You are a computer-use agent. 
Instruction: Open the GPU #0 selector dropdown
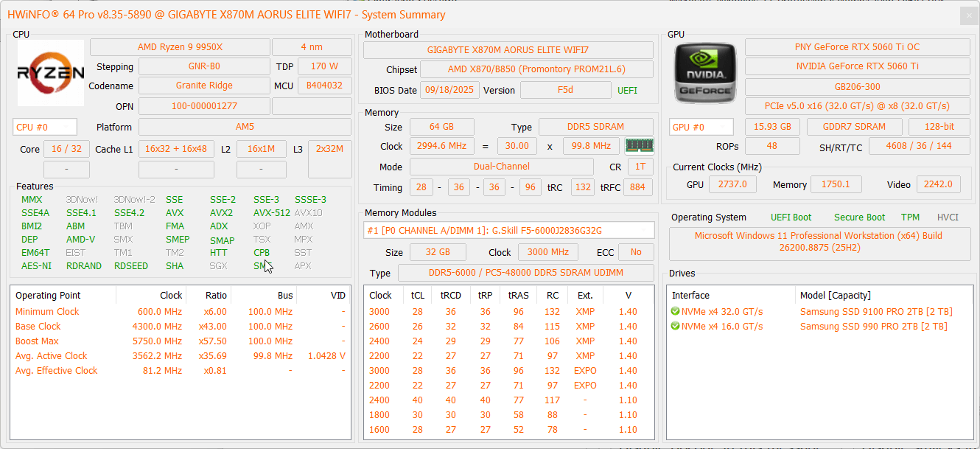[x=701, y=127]
